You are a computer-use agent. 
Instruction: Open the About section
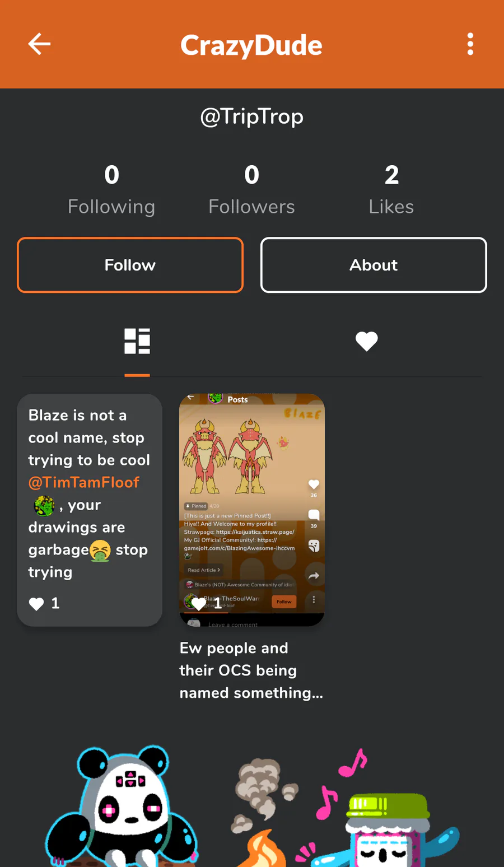374,265
